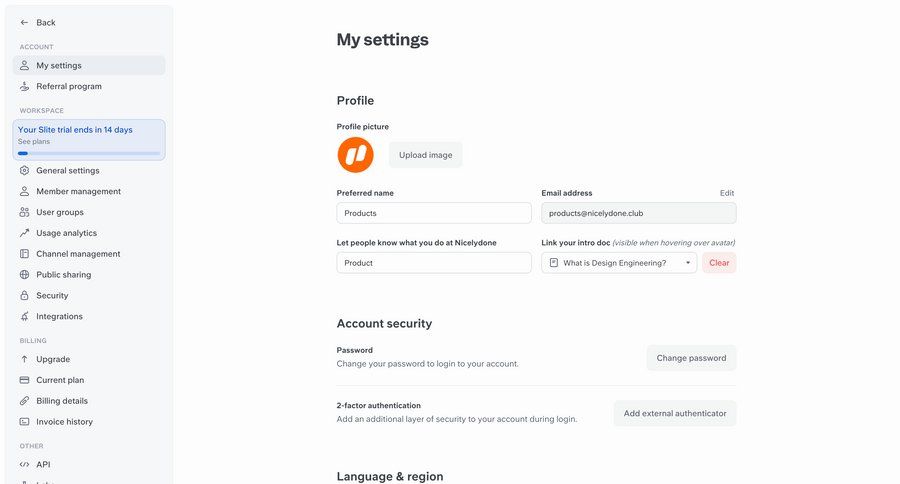Click the trial progress bar

(89, 153)
